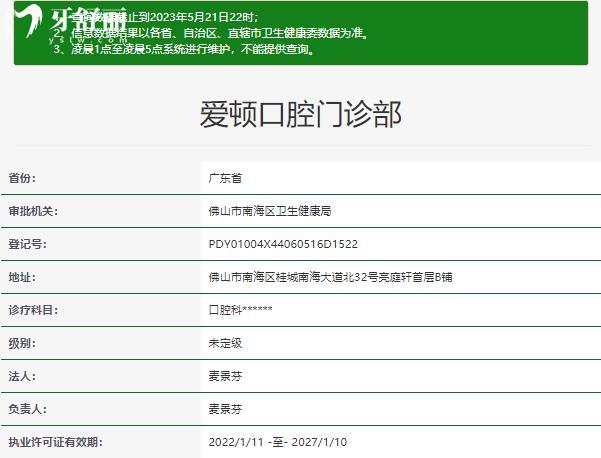The width and height of the screenshot is (601, 458).
Task: Click the value 未定级
Action: coord(225,343)
